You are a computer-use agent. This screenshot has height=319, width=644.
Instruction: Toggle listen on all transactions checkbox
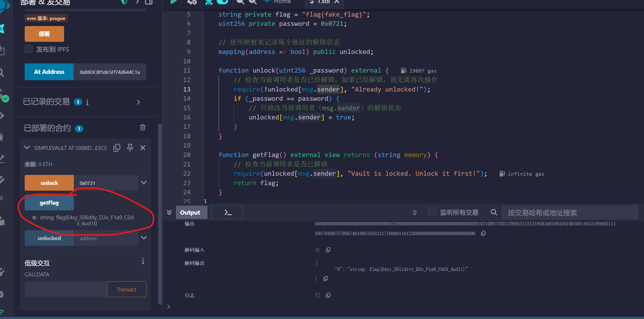click(432, 212)
